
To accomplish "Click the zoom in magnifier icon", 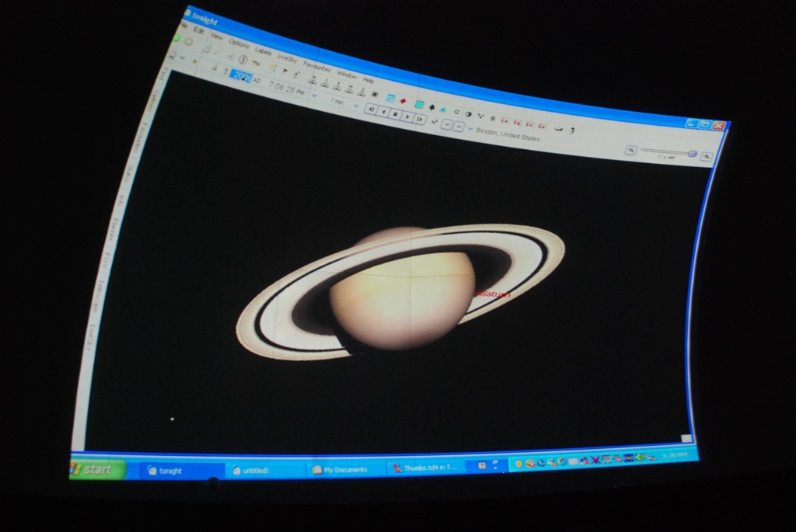I will coord(706,156).
